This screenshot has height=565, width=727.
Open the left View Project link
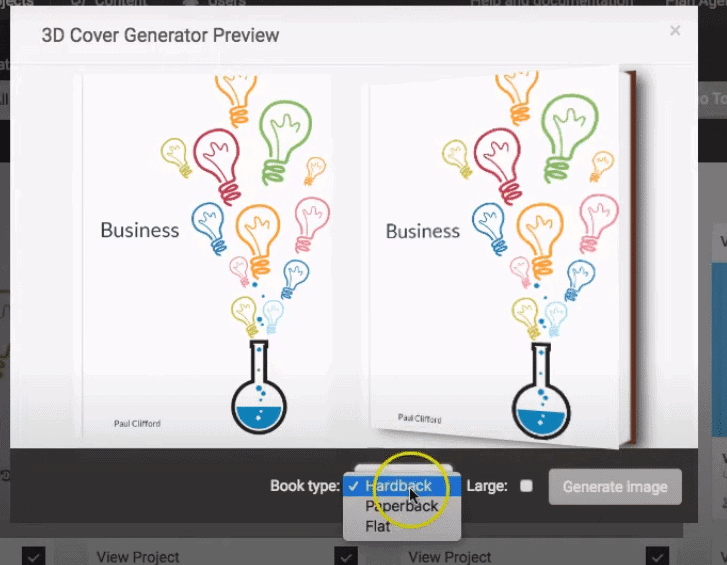point(138,557)
